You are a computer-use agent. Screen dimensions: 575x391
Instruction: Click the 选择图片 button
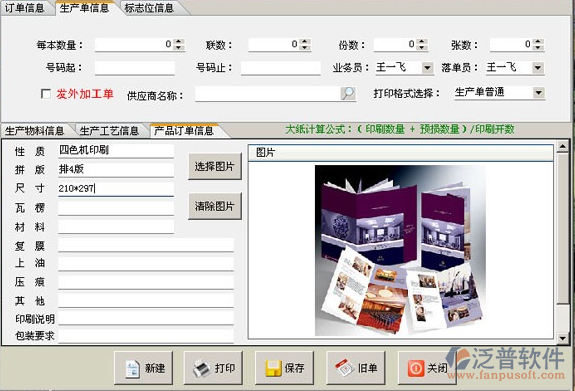215,167
